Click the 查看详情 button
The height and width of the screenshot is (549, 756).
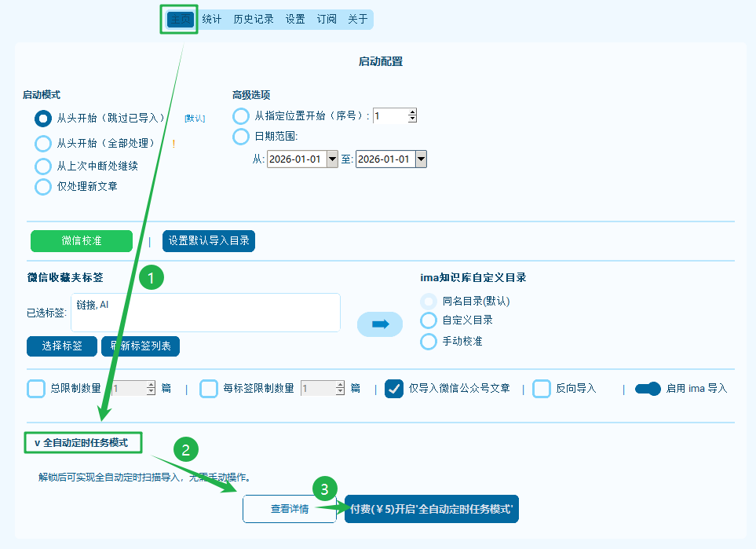coord(290,509)
